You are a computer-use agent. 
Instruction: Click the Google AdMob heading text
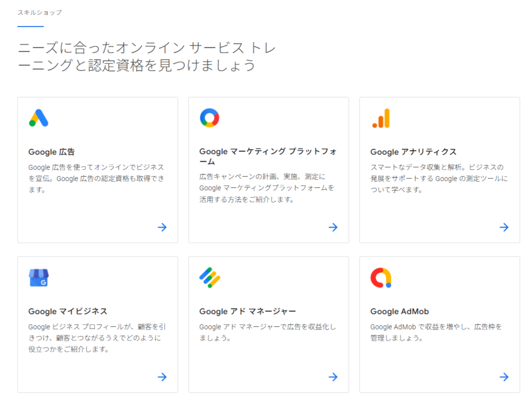point(400,311)
